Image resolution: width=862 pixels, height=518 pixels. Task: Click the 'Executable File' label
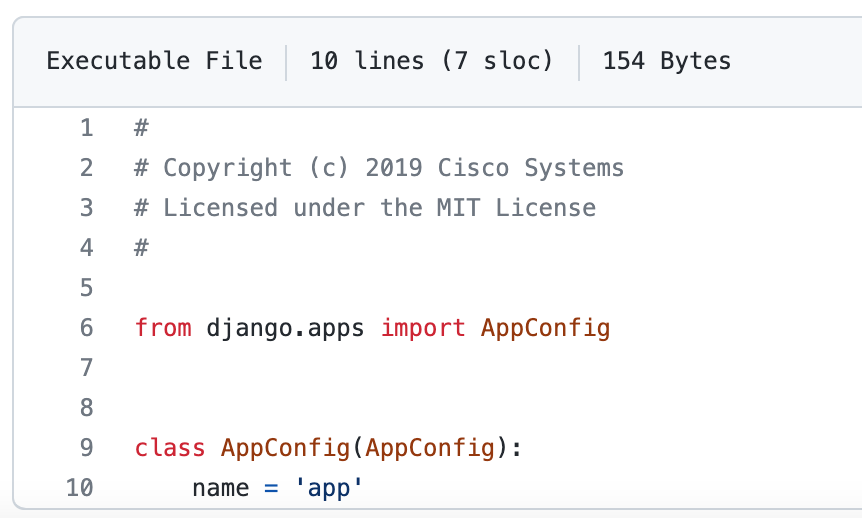click(154, 61)
